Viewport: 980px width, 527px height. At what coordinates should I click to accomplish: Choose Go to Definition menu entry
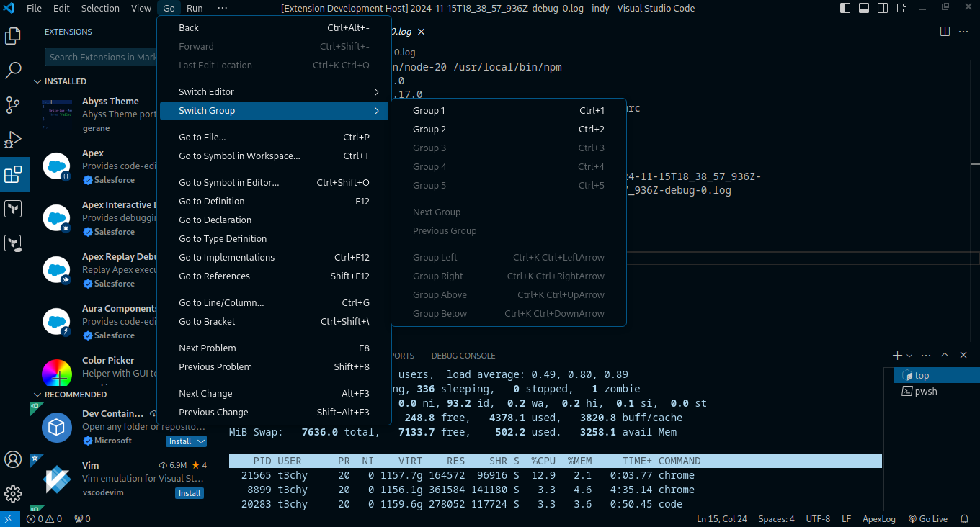coord(274,202)
